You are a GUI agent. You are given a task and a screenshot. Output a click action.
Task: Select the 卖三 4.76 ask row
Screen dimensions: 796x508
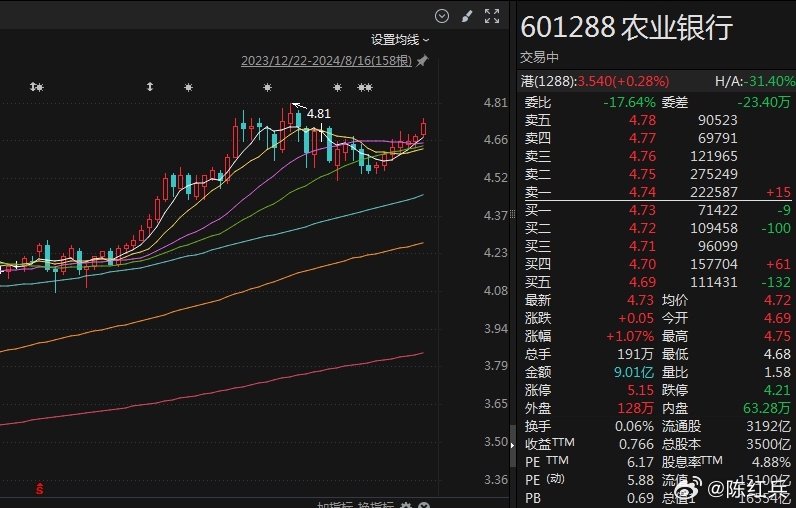pyautogui.click(x=656, y=156)
